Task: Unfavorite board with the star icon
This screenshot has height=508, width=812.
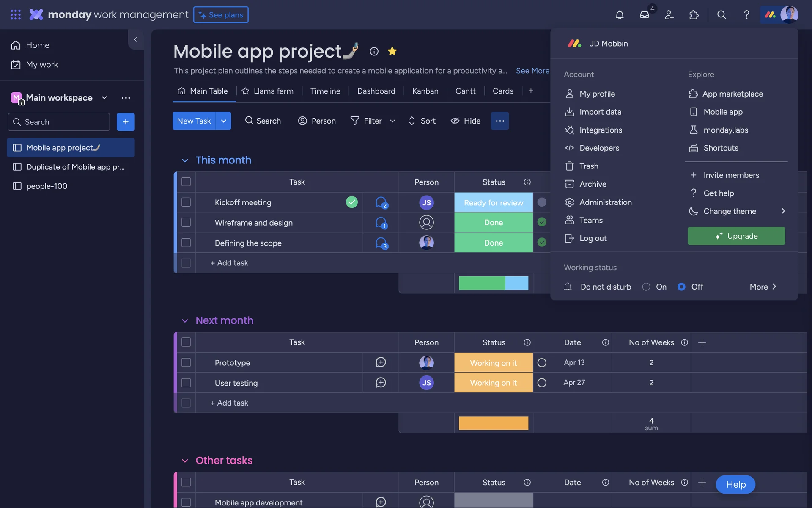Action: [x=392, y=51]
